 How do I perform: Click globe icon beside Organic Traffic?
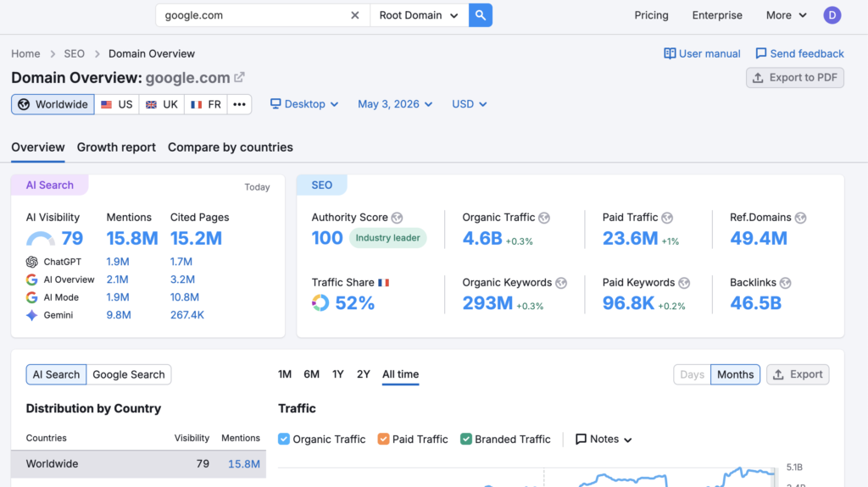(544, 218)
